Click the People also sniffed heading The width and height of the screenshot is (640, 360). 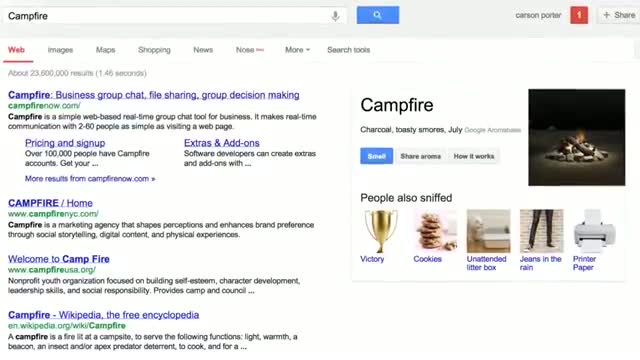click(406, 198)
